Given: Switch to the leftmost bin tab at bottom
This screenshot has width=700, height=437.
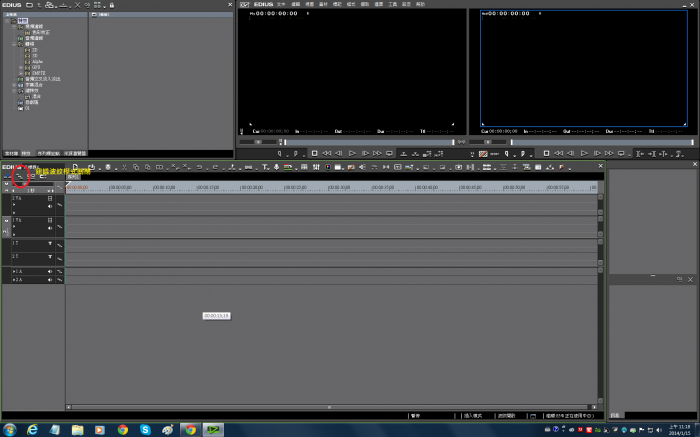Looking at the screenshot, I should coord(11,153).
